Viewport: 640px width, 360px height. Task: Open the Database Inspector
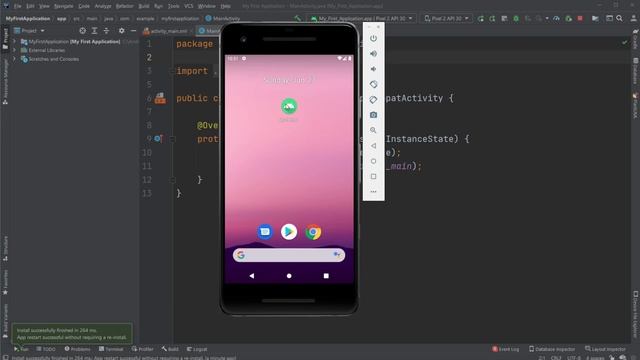click(x=552, y=349)
